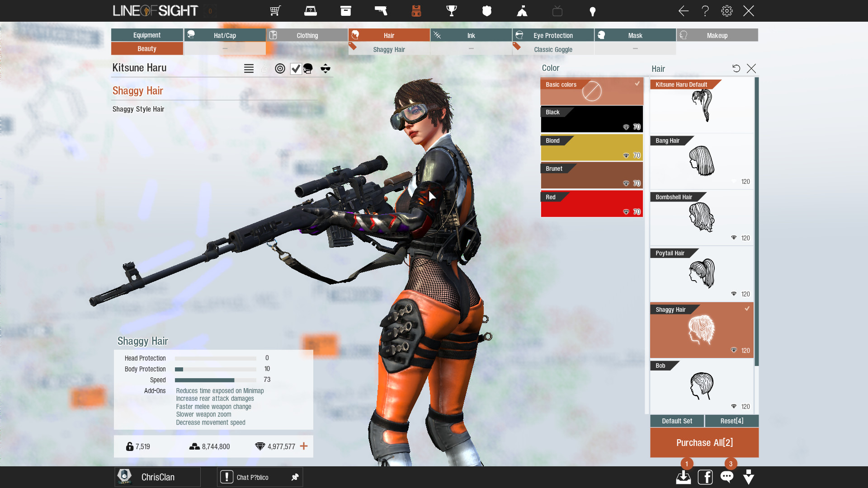This screenshot has height=488, width=868.
Task: Open the light bulb tips icon
Action: tap(593, 11)
